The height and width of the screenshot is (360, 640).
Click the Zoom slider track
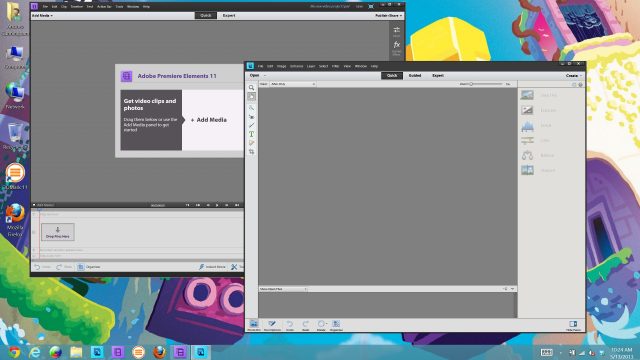486,84
